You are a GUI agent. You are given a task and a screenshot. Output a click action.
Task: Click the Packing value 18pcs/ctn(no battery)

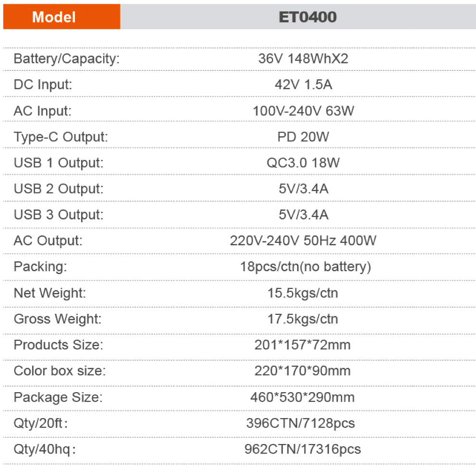point(305,267)
